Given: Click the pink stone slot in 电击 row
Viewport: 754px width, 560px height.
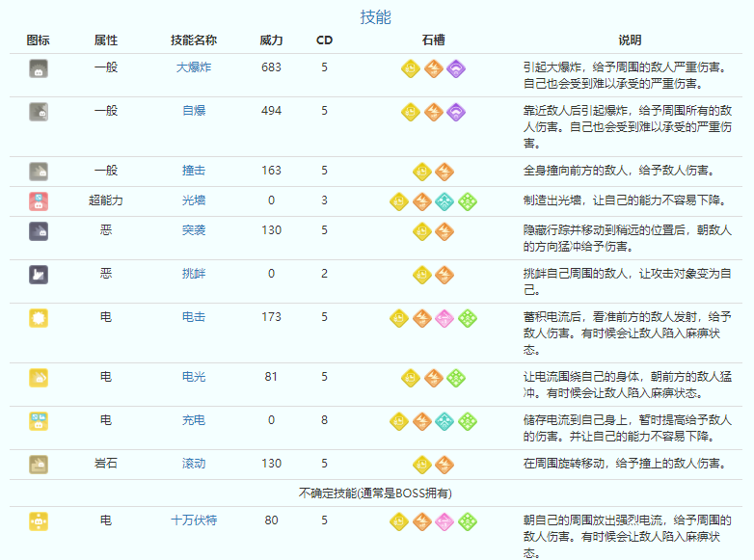Looking at the screenshot, I should [444, 318].
